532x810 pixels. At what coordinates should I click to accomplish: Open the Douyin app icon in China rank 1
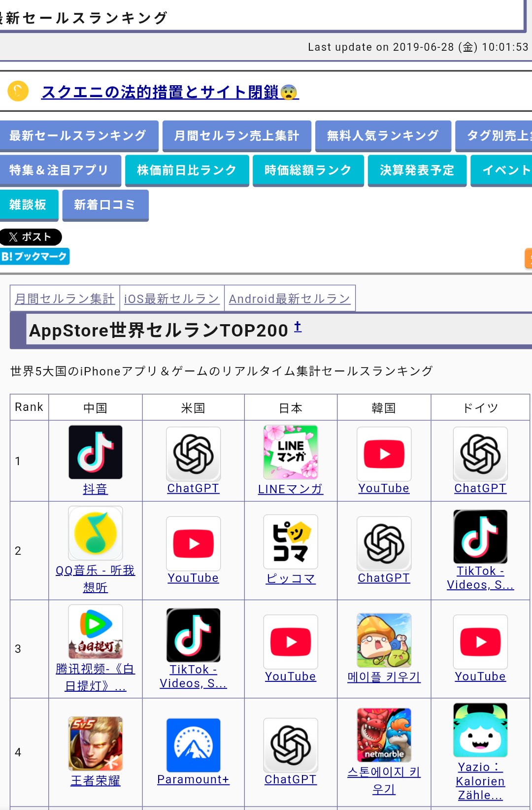point(96,452)
